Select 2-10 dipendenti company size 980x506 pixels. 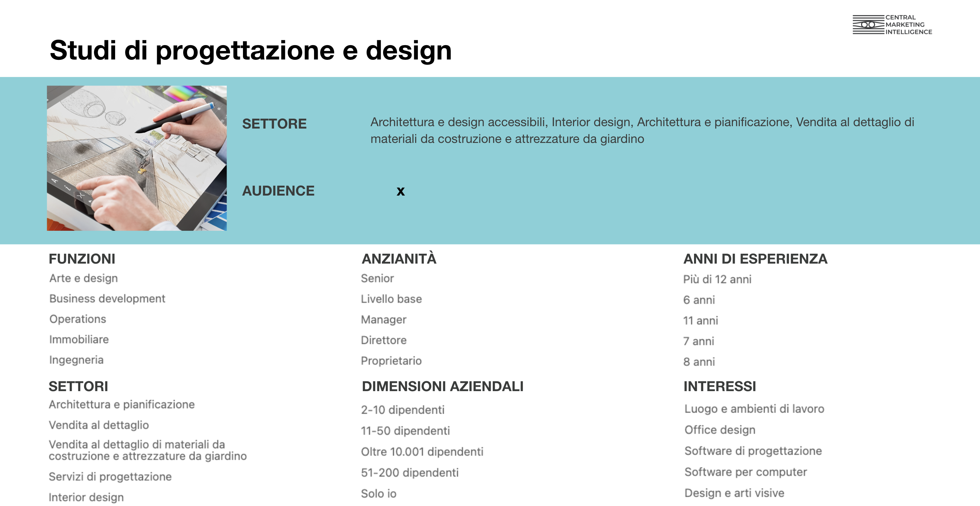point(402,410)
